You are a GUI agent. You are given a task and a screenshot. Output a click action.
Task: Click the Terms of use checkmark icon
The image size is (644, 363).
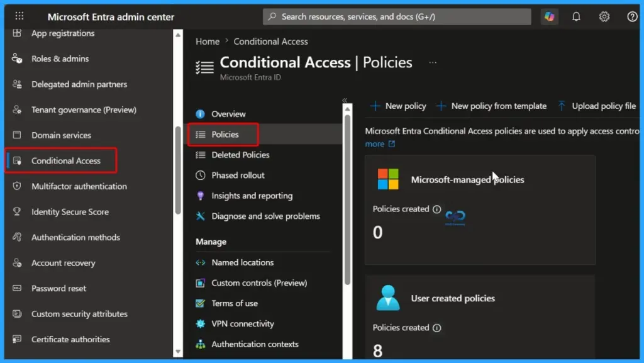[200, 303]
